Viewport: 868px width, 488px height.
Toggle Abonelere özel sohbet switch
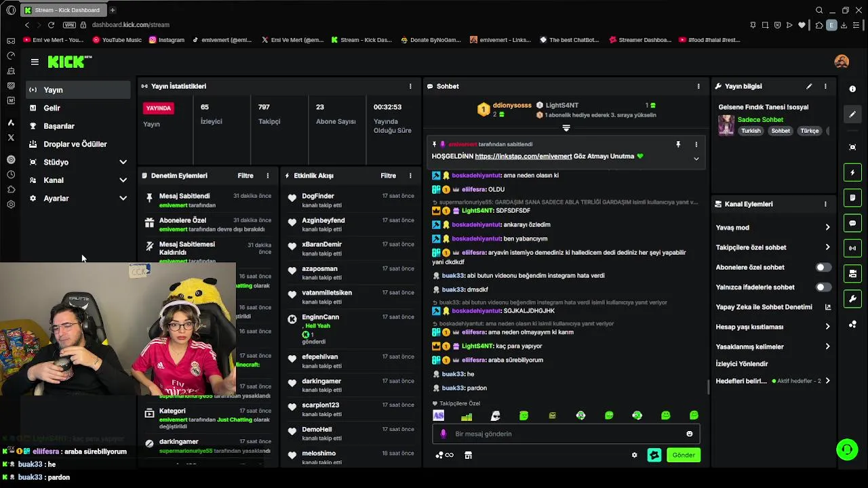click(823, 267)
